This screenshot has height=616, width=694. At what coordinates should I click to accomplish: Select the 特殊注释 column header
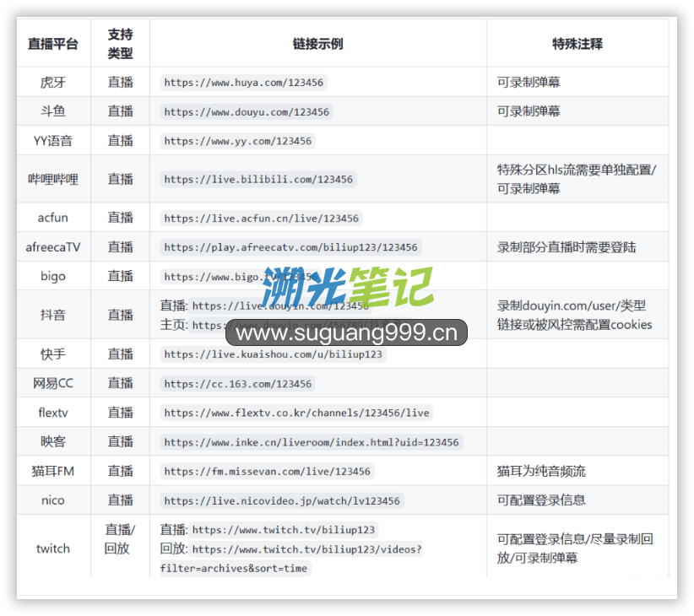point(577,44)
